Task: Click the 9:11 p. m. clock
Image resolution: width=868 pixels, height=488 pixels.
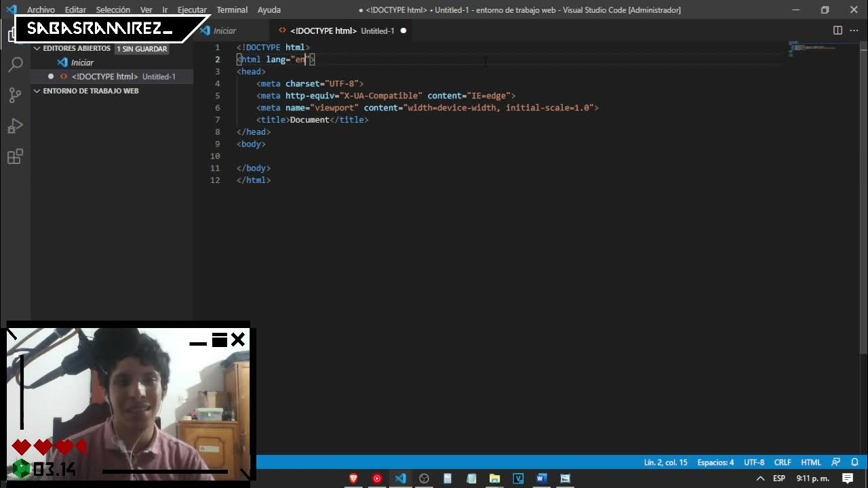Action: pyautogui.click(x=812, y=479)
